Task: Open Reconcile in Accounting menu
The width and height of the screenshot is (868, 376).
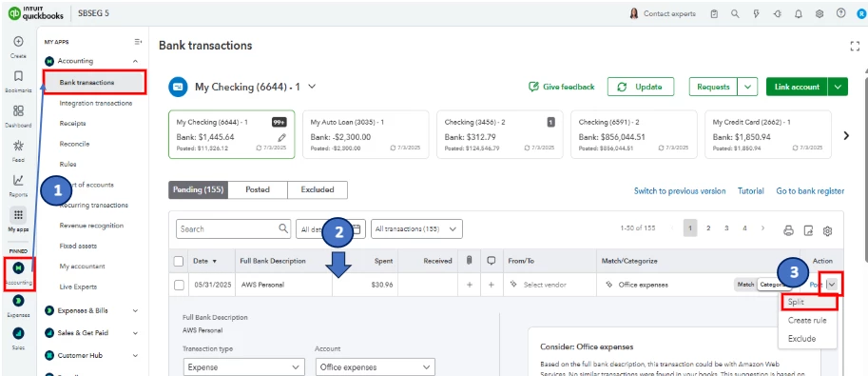Action: pos(74,144)
